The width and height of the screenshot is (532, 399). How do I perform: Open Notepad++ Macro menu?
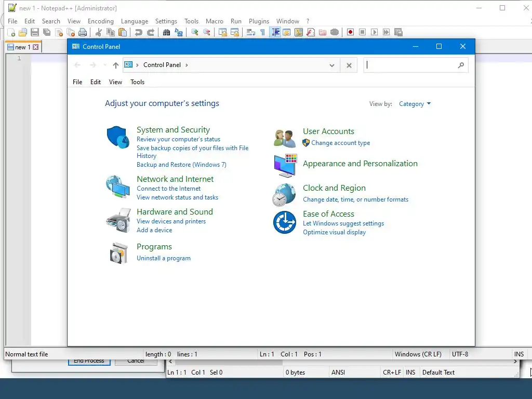(215, 21)
